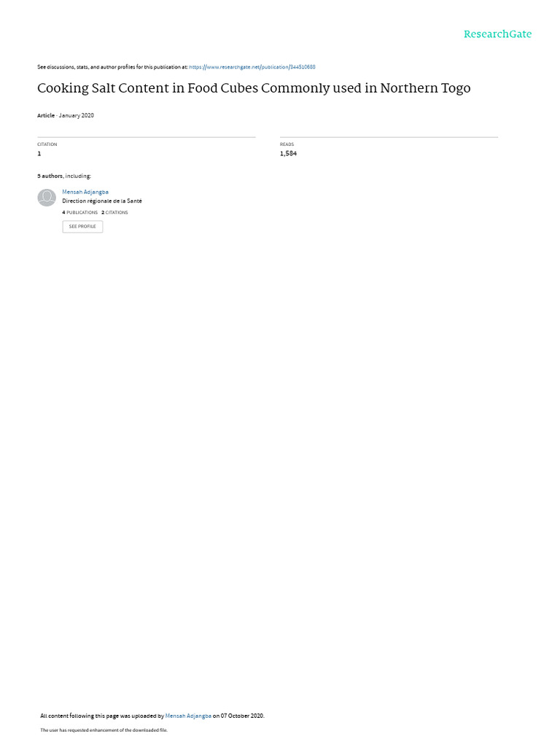Click the ResearchGate logo
Image resolution: width=560 pixels, height=747 pixels.
(497, 34)
